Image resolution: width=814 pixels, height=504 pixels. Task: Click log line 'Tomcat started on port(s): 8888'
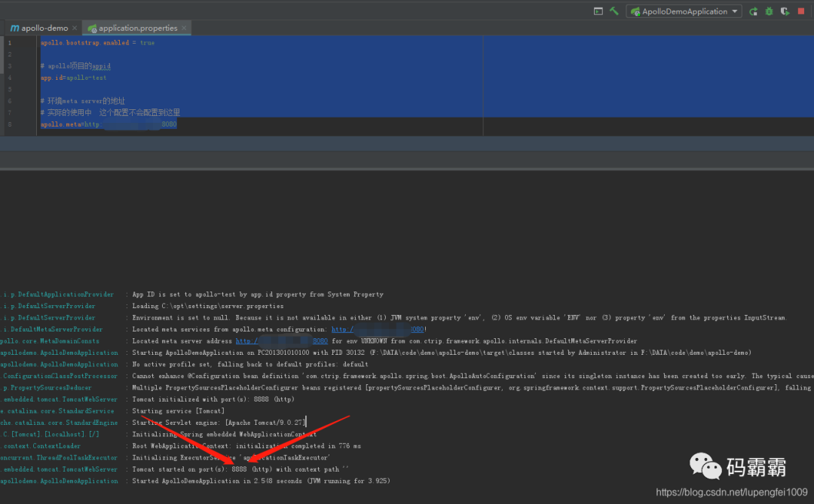point(240,469)
